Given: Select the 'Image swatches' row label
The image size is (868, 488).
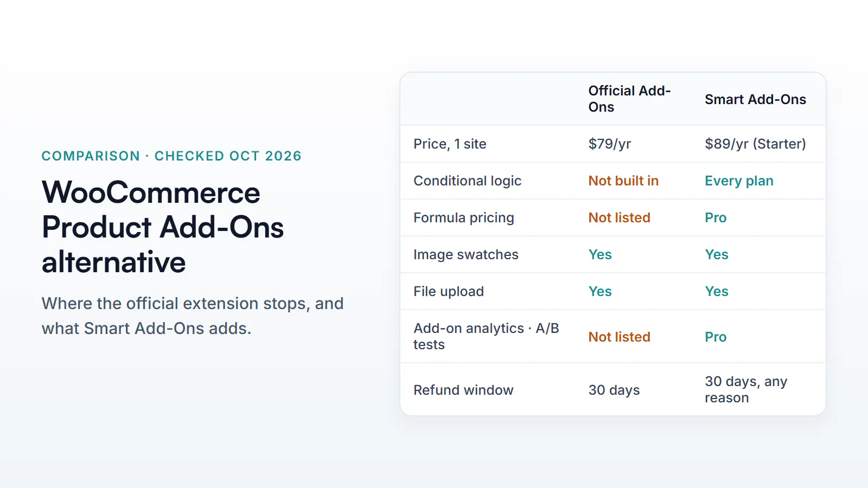Looking at the screenshot, I should pyautogui.click(x=466, y=254).
